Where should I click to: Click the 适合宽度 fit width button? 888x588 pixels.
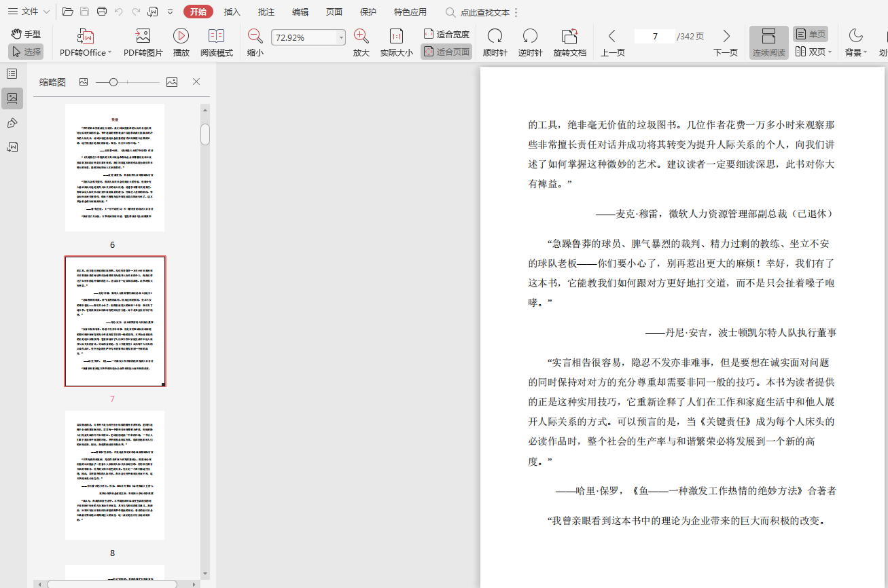pyautogui.click(x=446, y=34)
